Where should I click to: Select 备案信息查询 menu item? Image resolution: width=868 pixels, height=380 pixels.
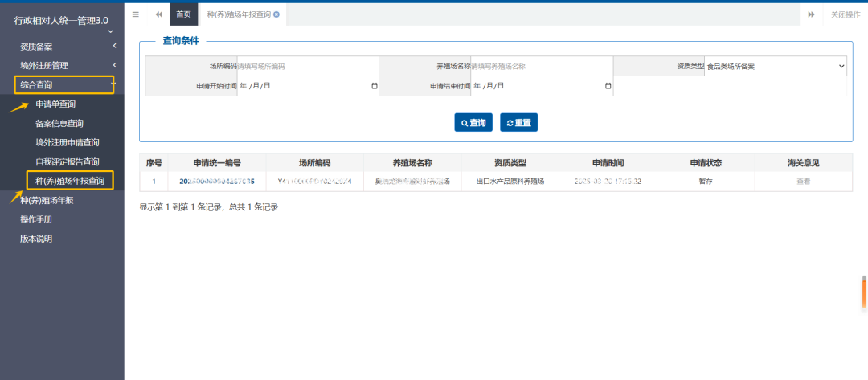pos(59,123)
